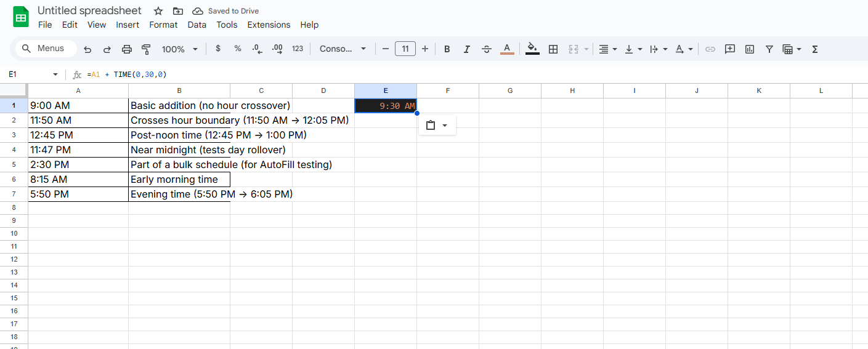
Task: Toggle strikethrough formatting
Action: click(487, 49)
